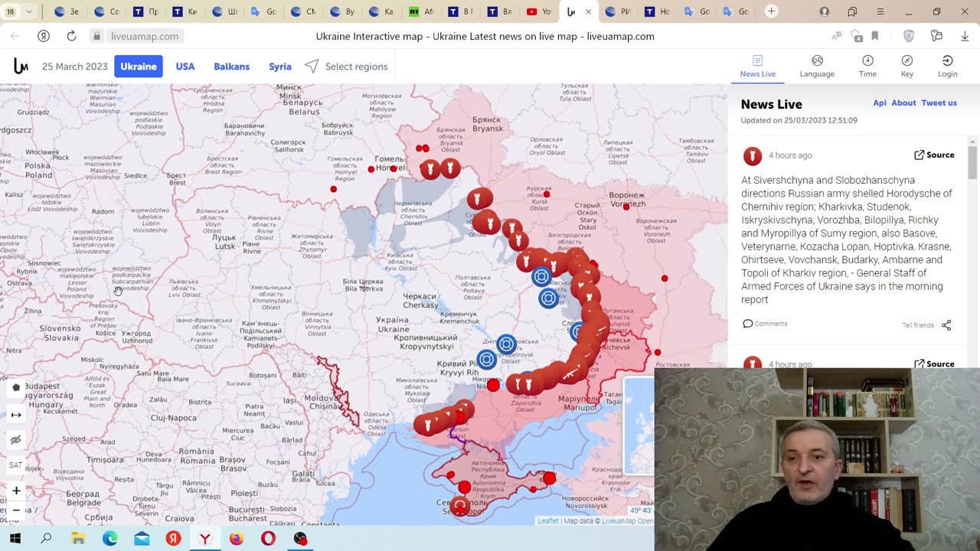The image size is (980, 551).
Task: Open Source link of first news item
Action: tap(934, 155)
